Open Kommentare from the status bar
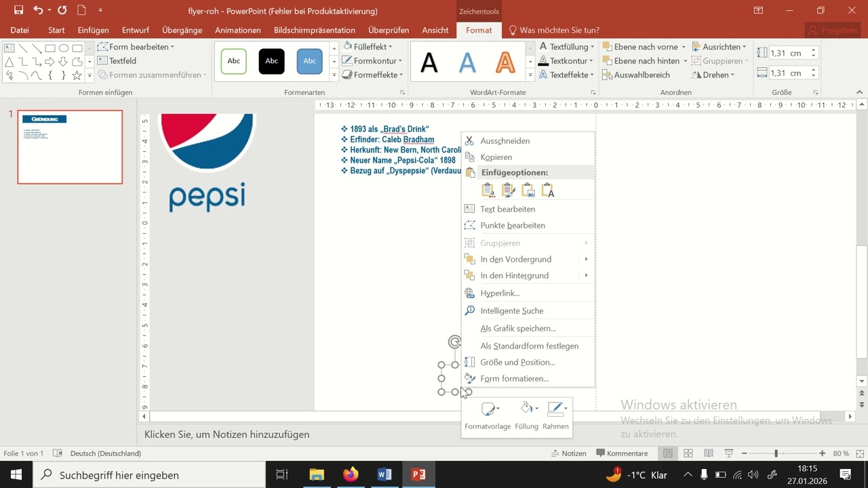This screenshot has height=488, width=868. pos(622,453)
